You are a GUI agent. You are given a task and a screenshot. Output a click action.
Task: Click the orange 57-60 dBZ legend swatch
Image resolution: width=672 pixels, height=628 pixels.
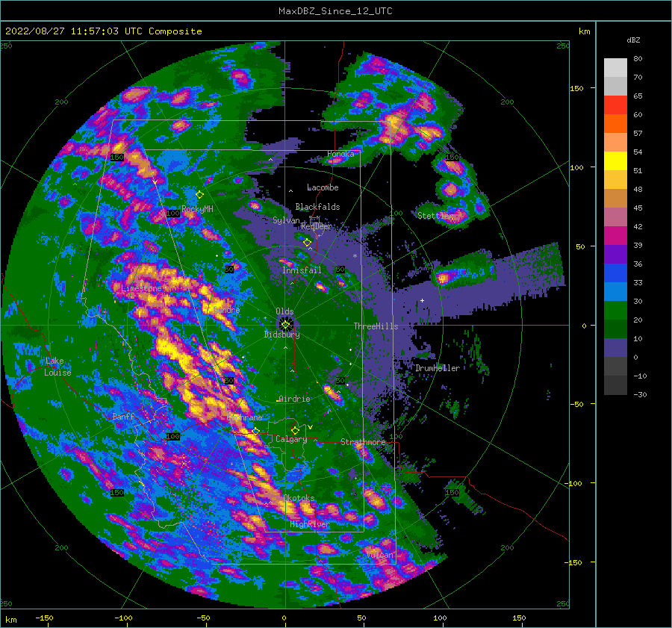coord(615,124)
